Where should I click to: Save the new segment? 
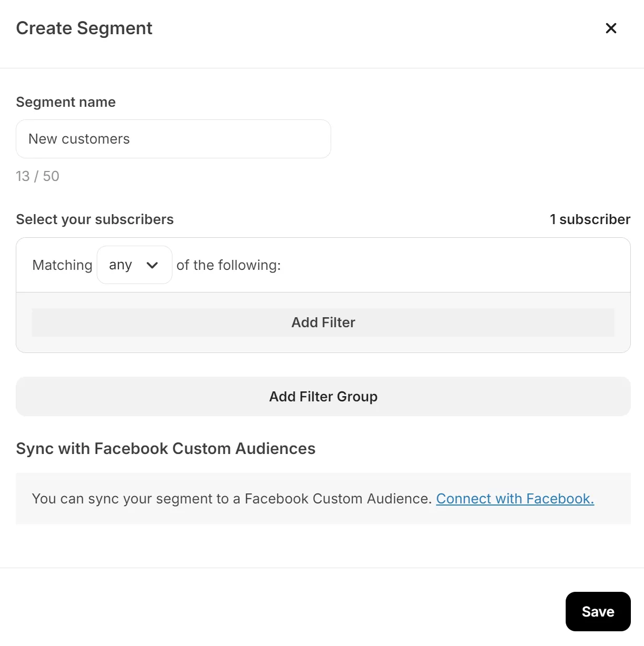click(598, 611)
